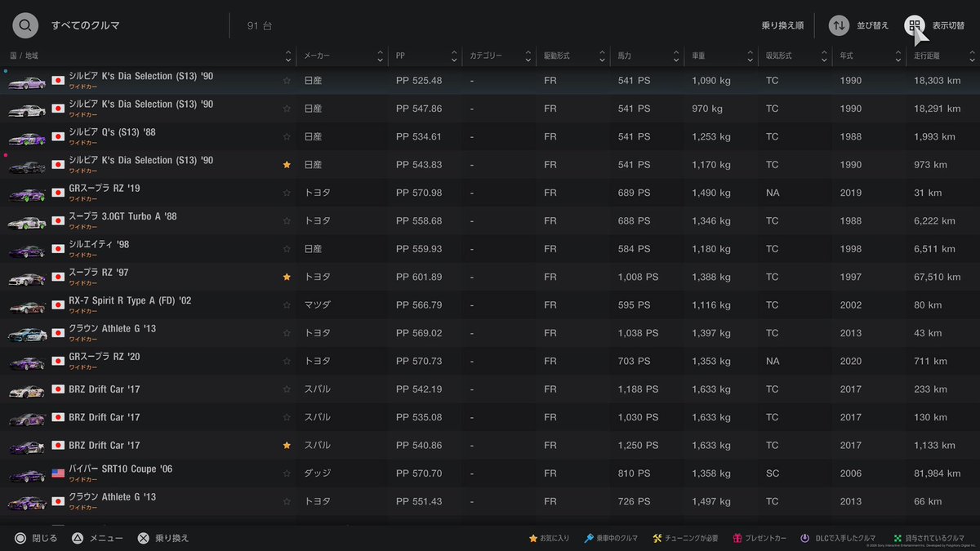Click the 乗車中のクルマ key legend icon
The image size is (980, 551).
pyautogui.click(x=589, y=538)
